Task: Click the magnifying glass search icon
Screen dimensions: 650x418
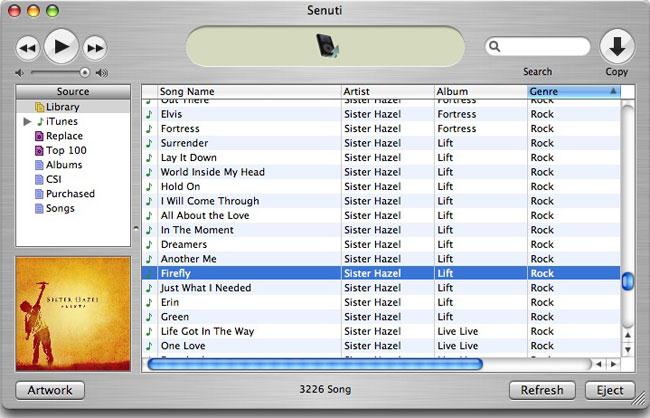Action: pos(495,46)
